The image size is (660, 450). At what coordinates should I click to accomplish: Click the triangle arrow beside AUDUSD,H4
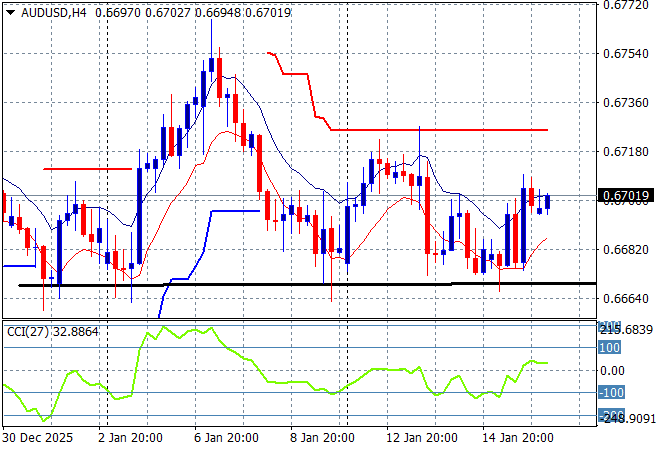(x=10, y=10)
